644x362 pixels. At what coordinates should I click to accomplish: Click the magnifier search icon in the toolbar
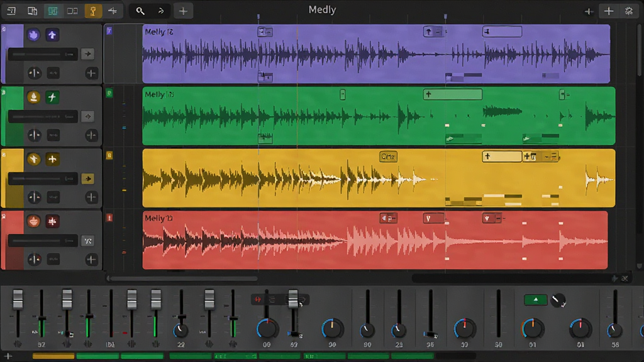click(140, 11)
